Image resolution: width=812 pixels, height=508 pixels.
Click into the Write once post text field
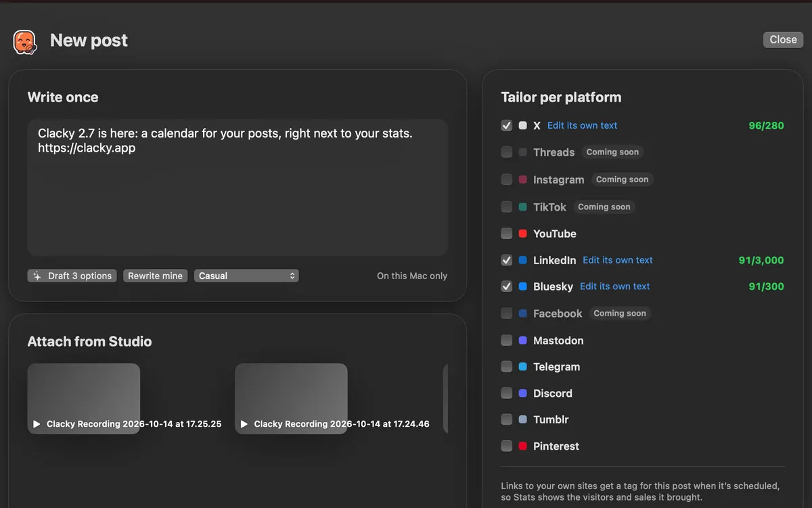click(238, 188)
